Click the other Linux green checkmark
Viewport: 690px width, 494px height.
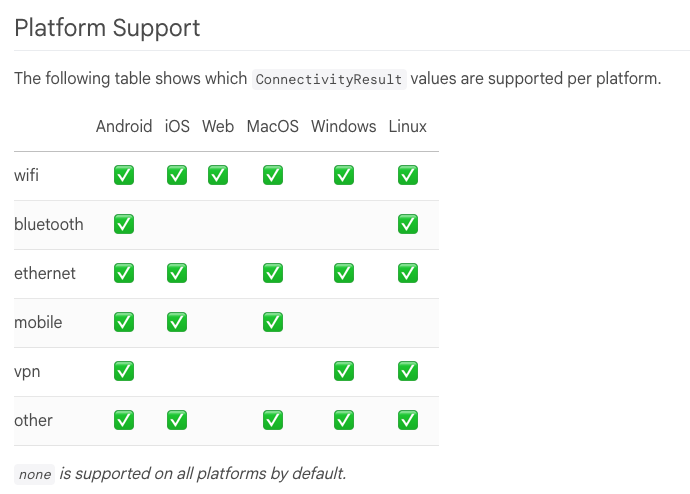tap(408, 420)
